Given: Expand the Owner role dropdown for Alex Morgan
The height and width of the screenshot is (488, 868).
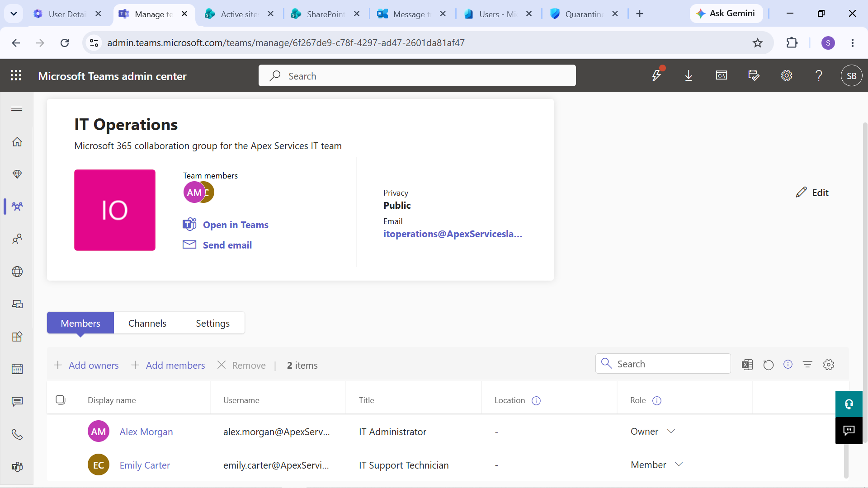Looking at the screenshot, I should [671, 432].
